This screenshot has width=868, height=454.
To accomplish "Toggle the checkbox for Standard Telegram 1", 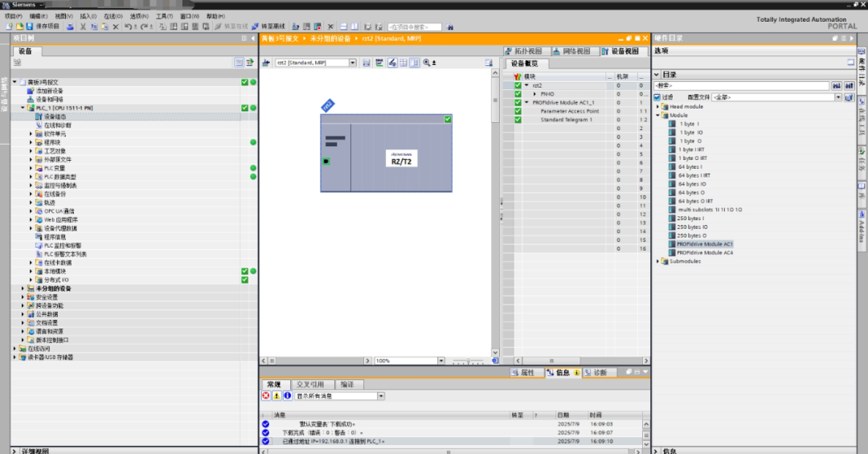I will point(518,120).
